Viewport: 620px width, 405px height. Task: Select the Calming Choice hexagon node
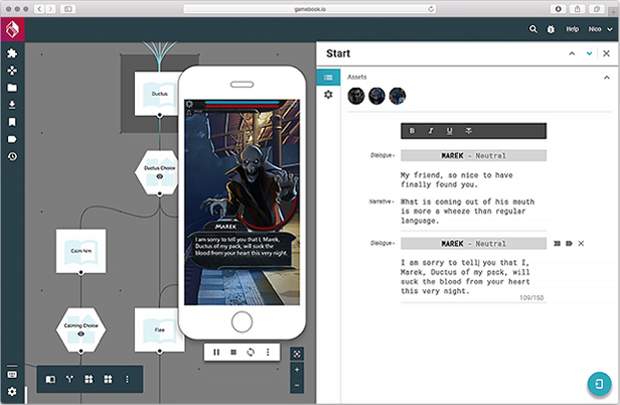coord(81,330)
